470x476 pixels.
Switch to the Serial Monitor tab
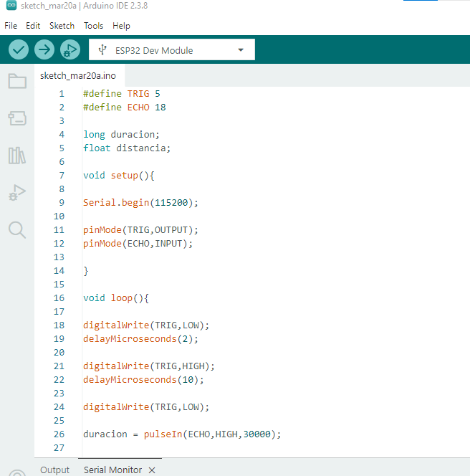113,470
